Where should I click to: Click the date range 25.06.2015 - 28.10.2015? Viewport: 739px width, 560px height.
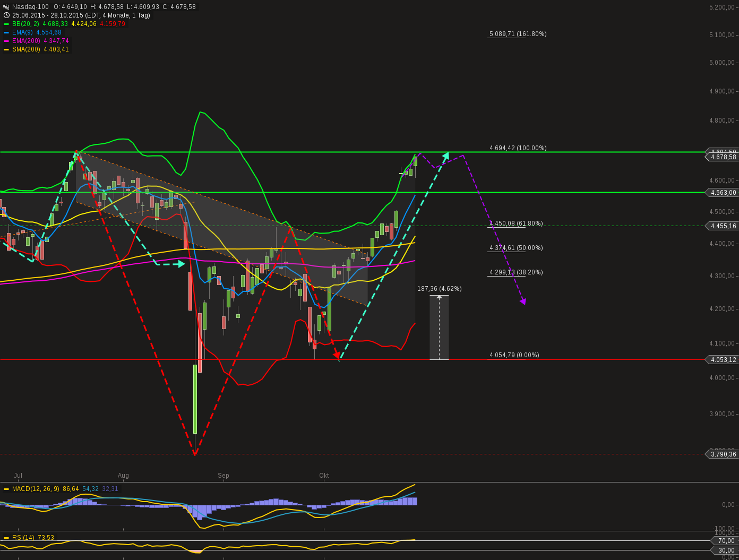click(47, 15)
